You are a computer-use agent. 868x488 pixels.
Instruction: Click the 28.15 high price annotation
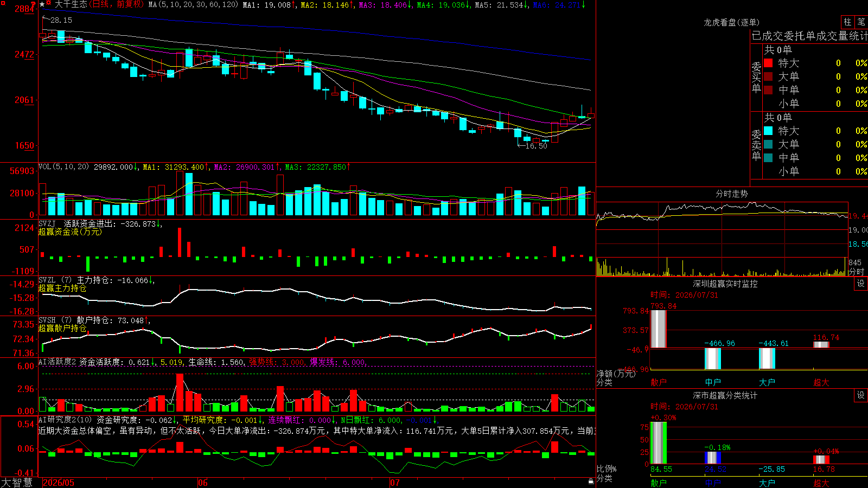click(x=61, y=20)
